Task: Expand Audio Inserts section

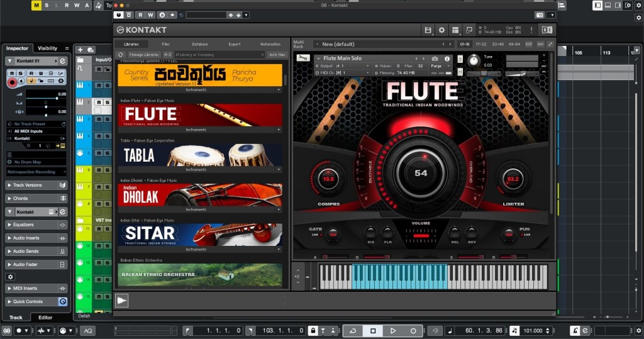Action: 36,238
